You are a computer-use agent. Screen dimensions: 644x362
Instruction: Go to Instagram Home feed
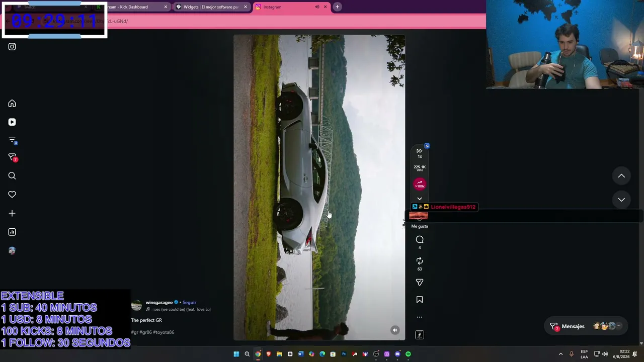12,104
